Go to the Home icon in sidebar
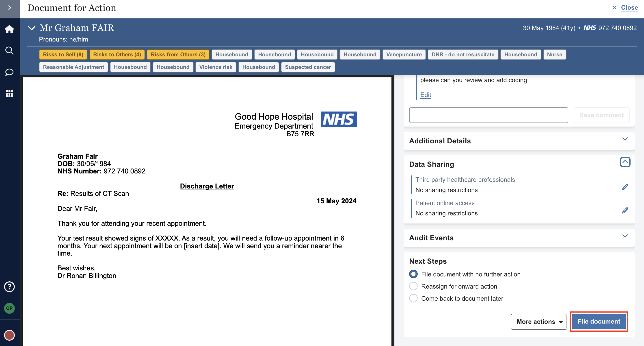 click(x=9, y=29)
